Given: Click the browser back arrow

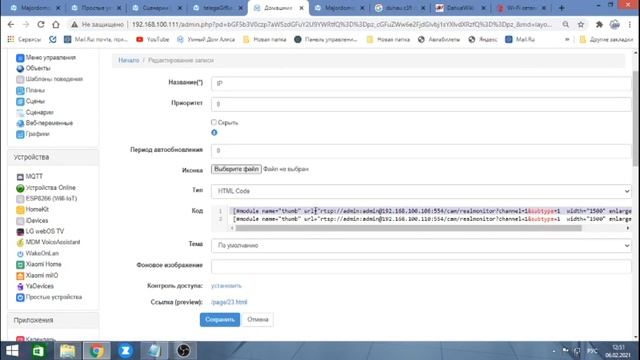Looking at the screenshot, I should [11, 24].
